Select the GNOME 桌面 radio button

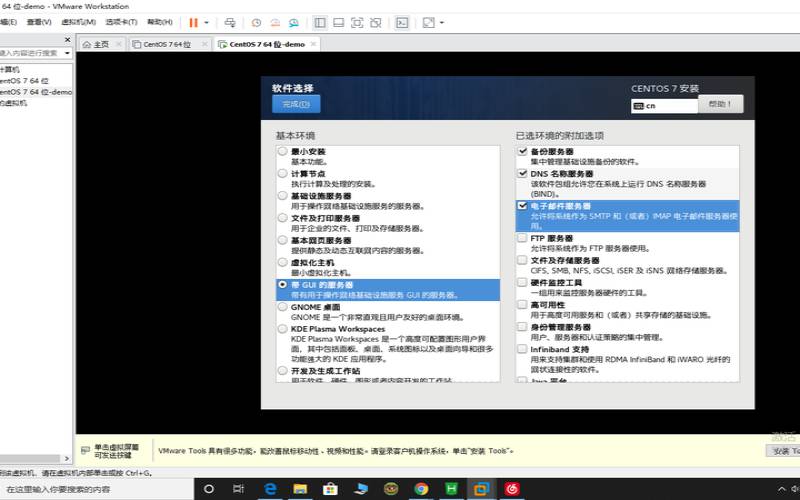coord(283,307)
